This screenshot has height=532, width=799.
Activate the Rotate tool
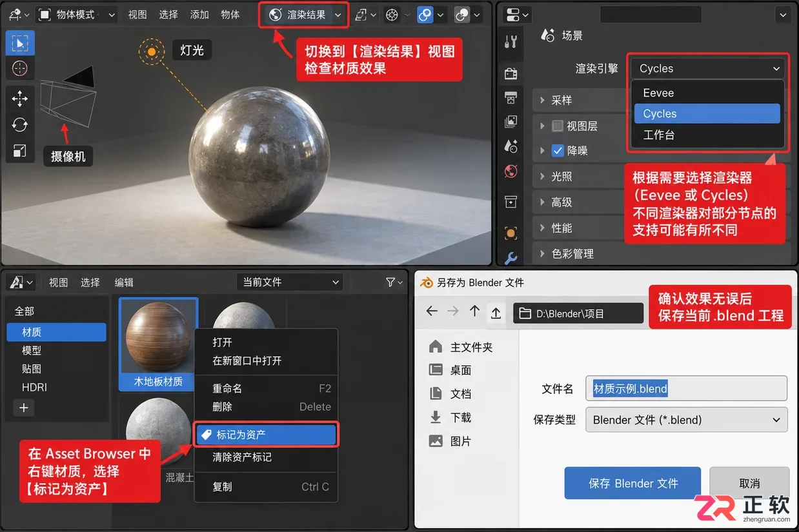point(20,124)
